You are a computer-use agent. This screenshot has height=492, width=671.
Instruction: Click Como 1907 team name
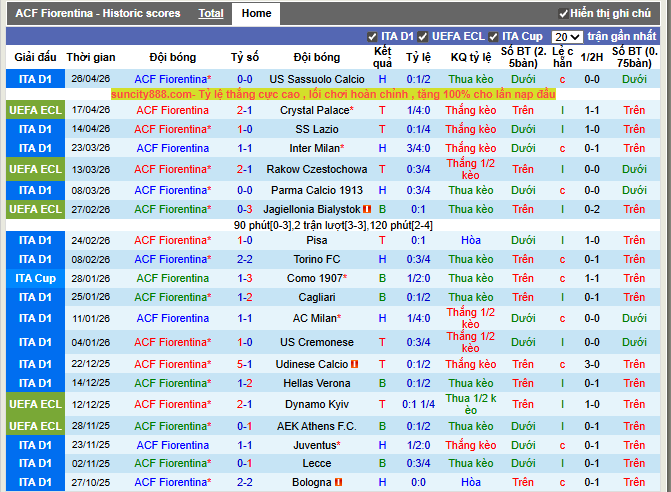pyautogui.click(x=317, y=278)
